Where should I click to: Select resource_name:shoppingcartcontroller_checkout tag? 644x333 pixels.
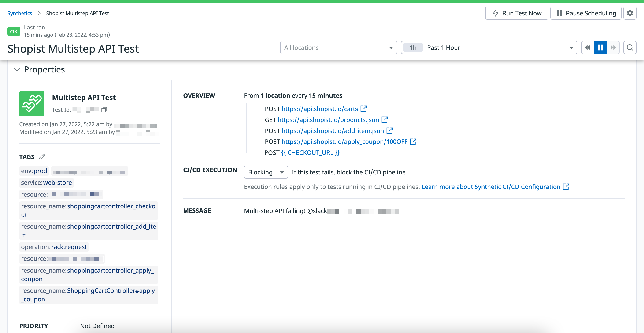click(x=89, y=210)
